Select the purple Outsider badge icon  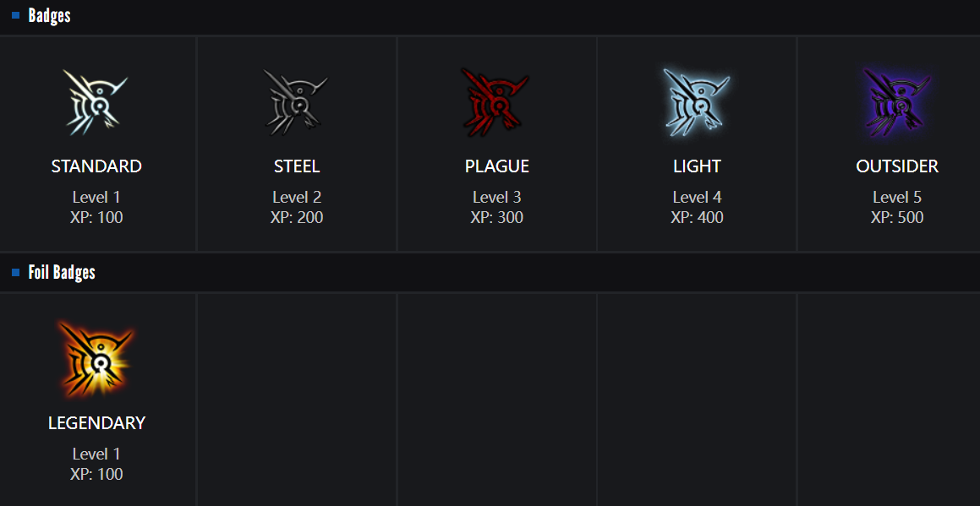point(897,103)
